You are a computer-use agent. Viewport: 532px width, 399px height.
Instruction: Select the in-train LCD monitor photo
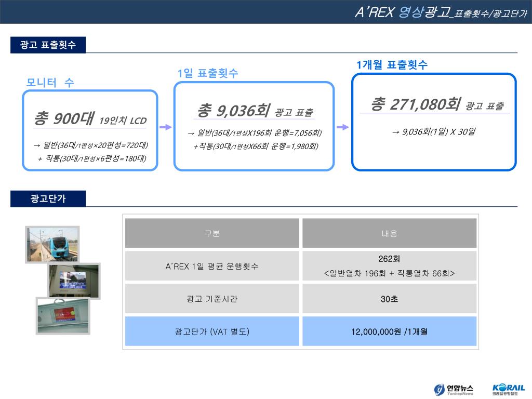coord(74,281)
